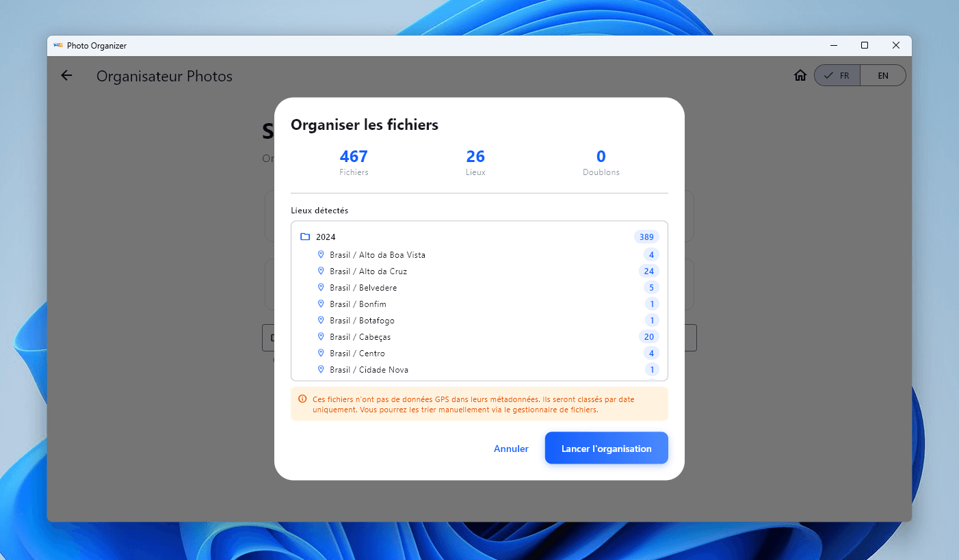Click the Photo Organizer title bar icon
Screen dimensions: 959x560
tap(58, 46)
